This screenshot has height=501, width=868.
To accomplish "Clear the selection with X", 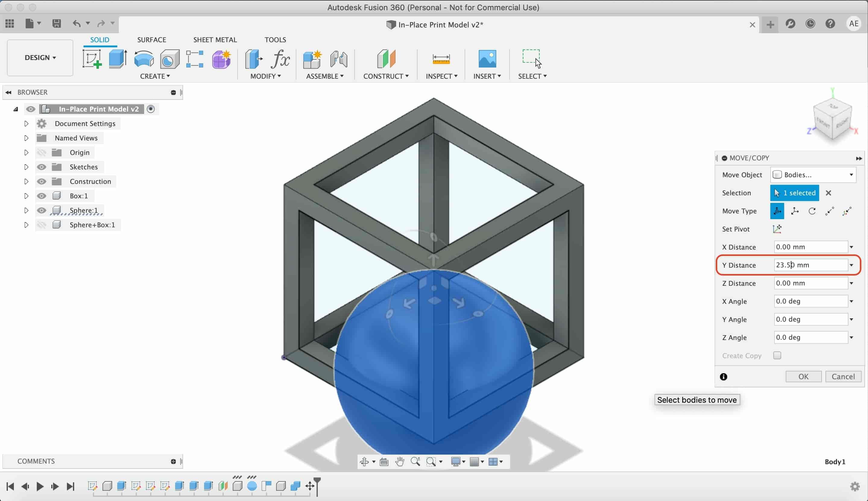I will [x=829, y=193].
